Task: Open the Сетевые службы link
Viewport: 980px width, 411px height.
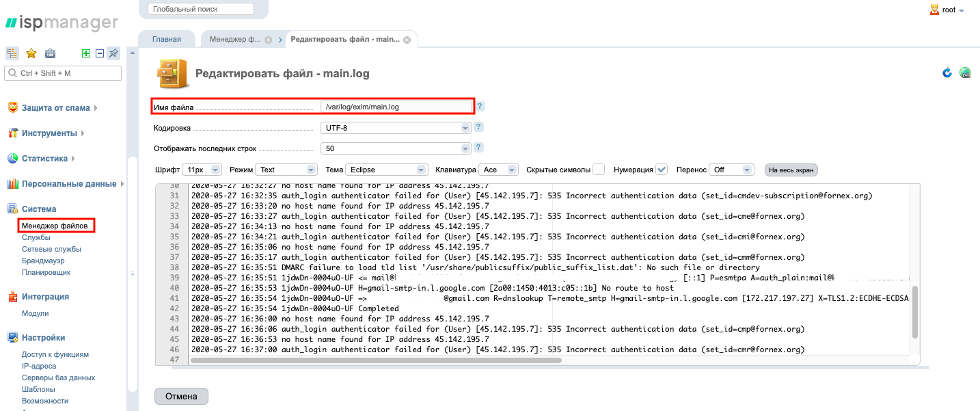Action: click(51, 249)
